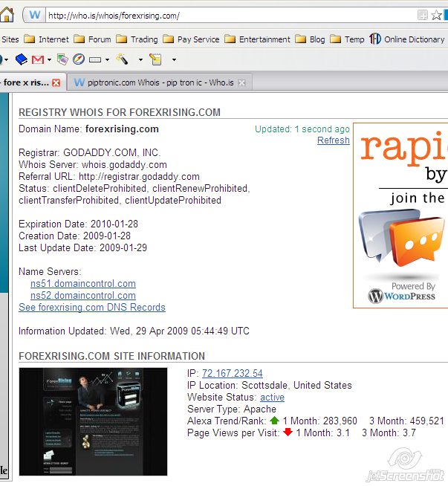The height and width of the screenshot is (486, 448).
Task: Open the ns51.domaincontrol.com name server link
Action: (x=83, y=284)
